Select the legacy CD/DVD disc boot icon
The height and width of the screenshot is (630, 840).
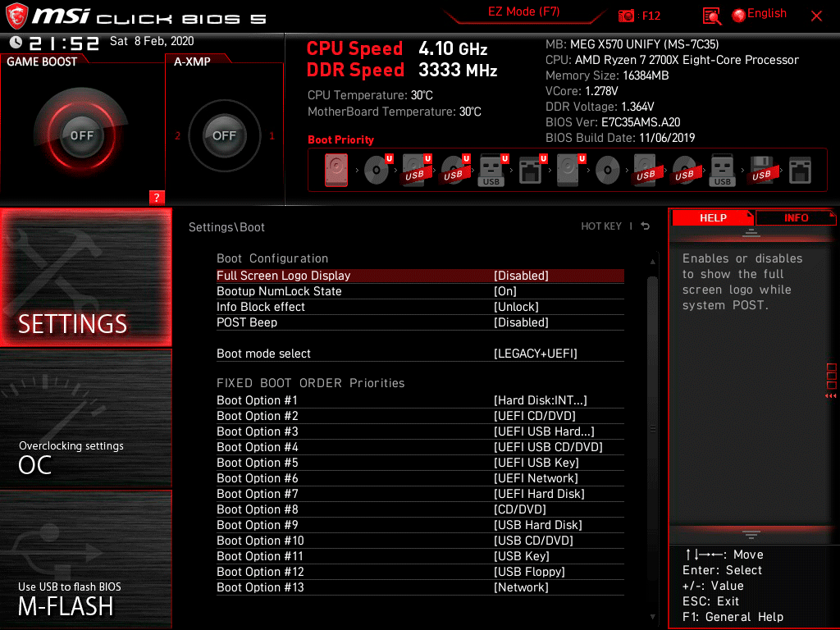[x=608, y=171]
